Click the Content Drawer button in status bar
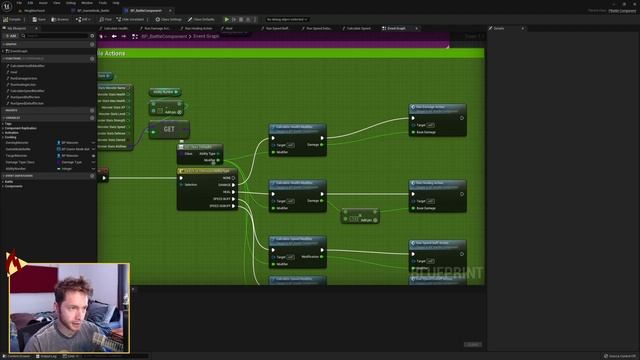640x360 pixels. [x=17, y=356]
